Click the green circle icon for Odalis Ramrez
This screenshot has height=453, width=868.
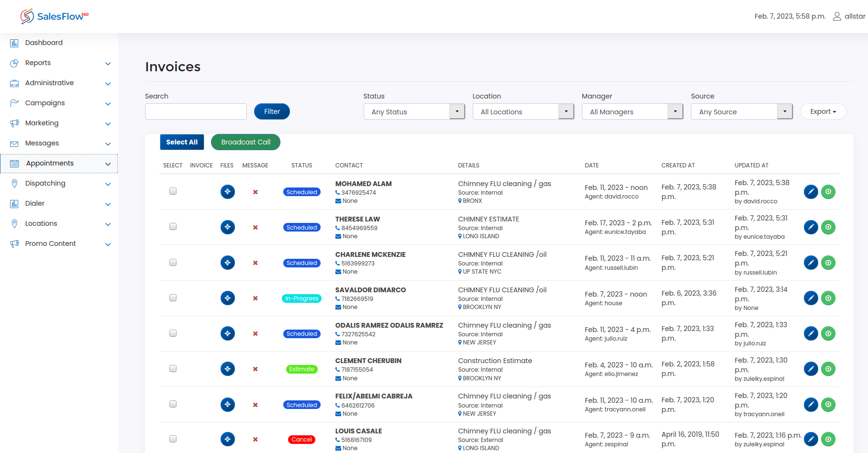pyautogui.click(x=828, y=333)
